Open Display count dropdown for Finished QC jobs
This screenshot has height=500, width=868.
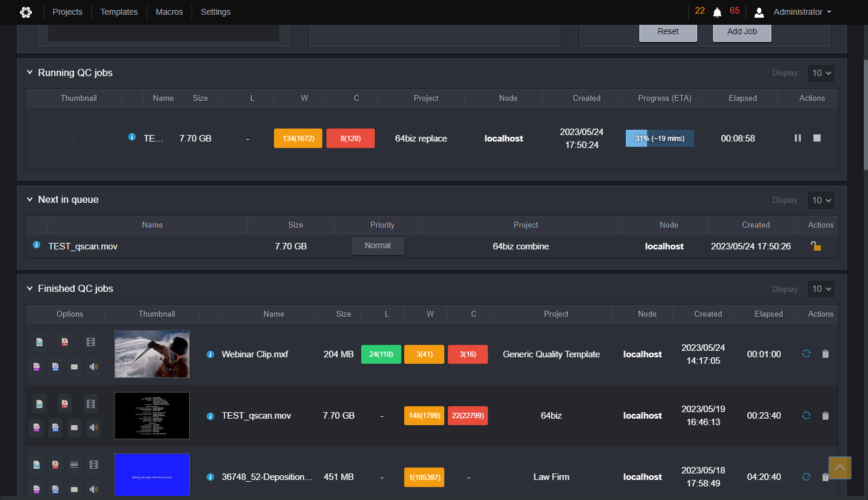click(821, 289)
